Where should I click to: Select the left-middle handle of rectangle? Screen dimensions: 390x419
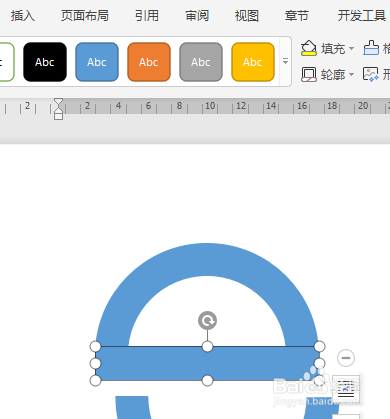click(95, 363)
